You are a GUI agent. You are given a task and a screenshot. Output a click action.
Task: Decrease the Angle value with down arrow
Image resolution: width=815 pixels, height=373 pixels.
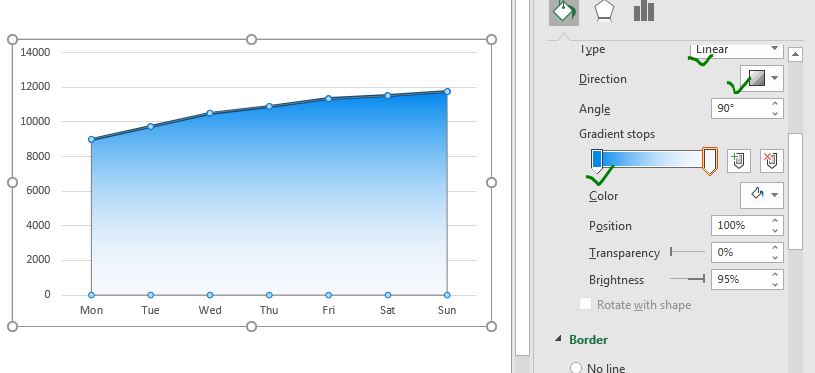[x=775, y=114]
